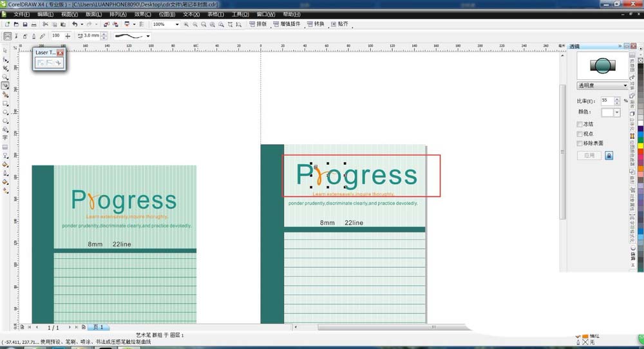The height and width of the screenshot is (349, 644).
Task: Select the Text tool (字)
Action: [5, 137]
